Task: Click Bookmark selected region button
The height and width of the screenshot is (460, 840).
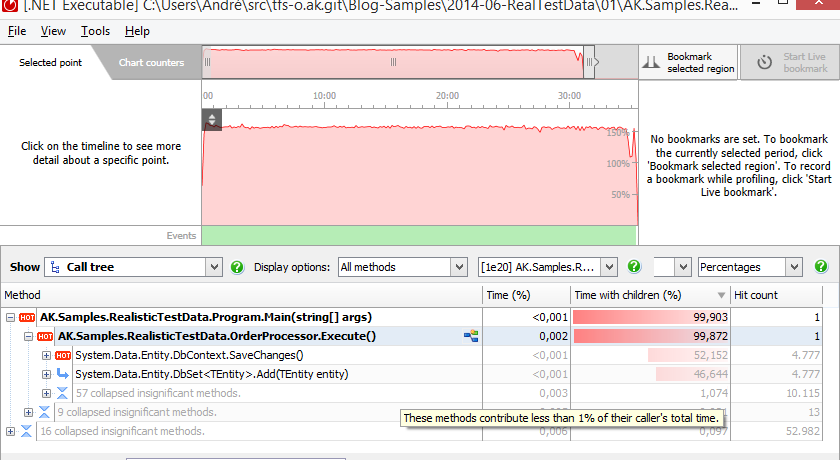Action: pos(689,63)
